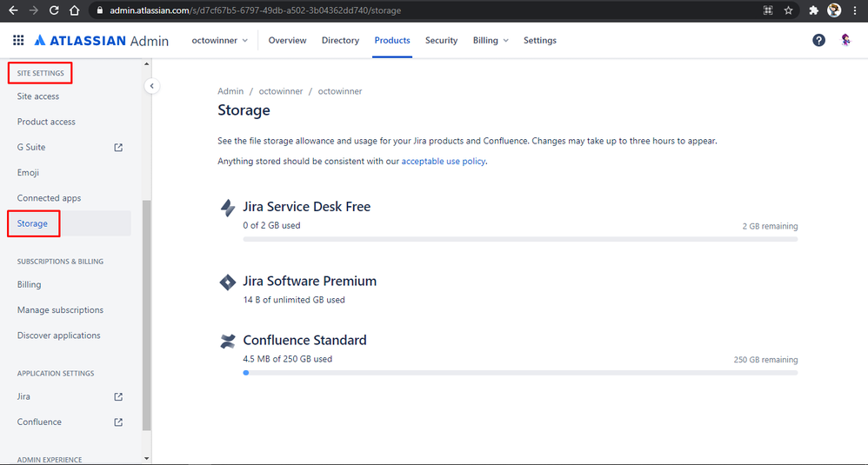The image size is (868, 465).
Task: Click the G Suite external link icon
Action: (118, 148)
